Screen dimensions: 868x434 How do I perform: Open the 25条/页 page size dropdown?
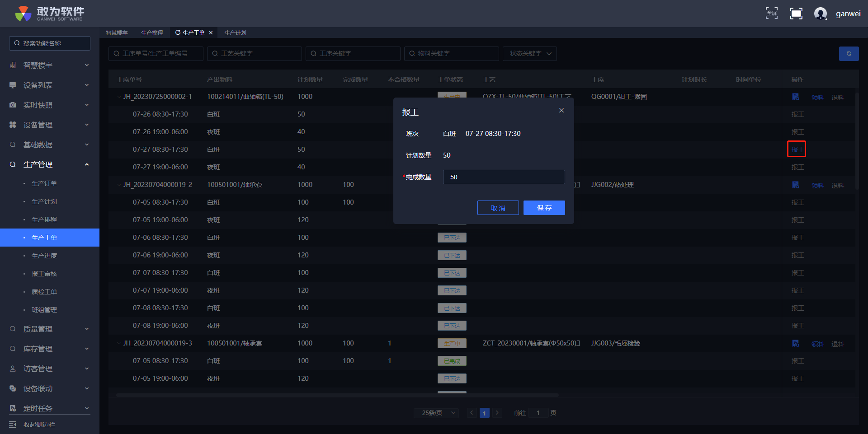[x=436, y=413]
